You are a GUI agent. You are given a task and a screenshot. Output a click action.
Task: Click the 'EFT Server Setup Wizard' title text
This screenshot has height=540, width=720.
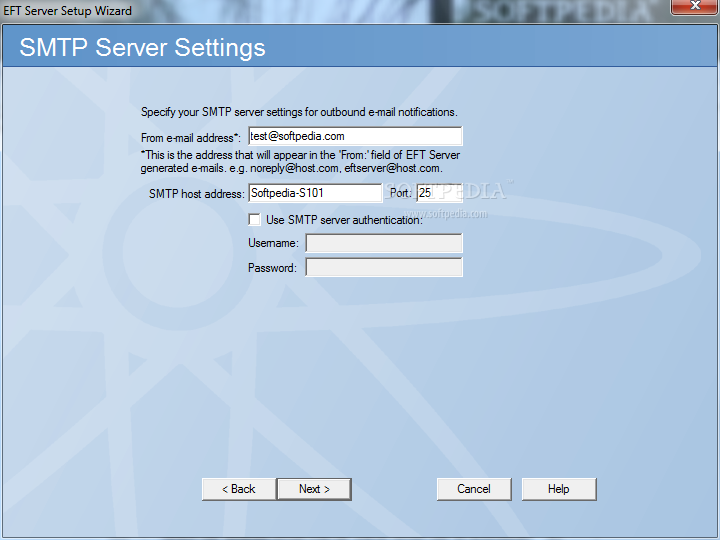68,11
